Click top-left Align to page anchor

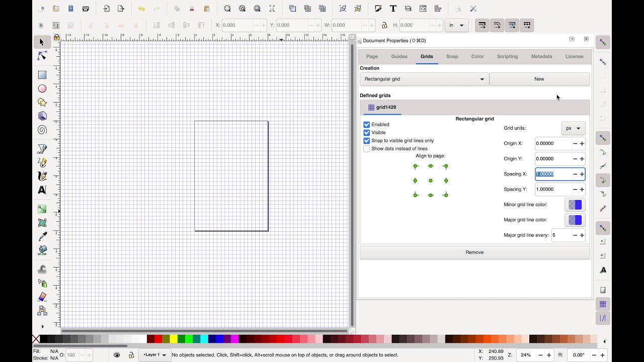tap(416, 166)
